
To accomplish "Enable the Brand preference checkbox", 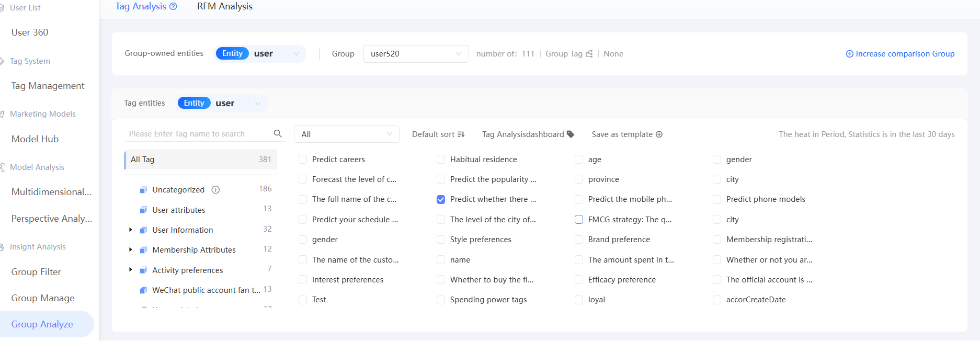I will tap(579, 240).
